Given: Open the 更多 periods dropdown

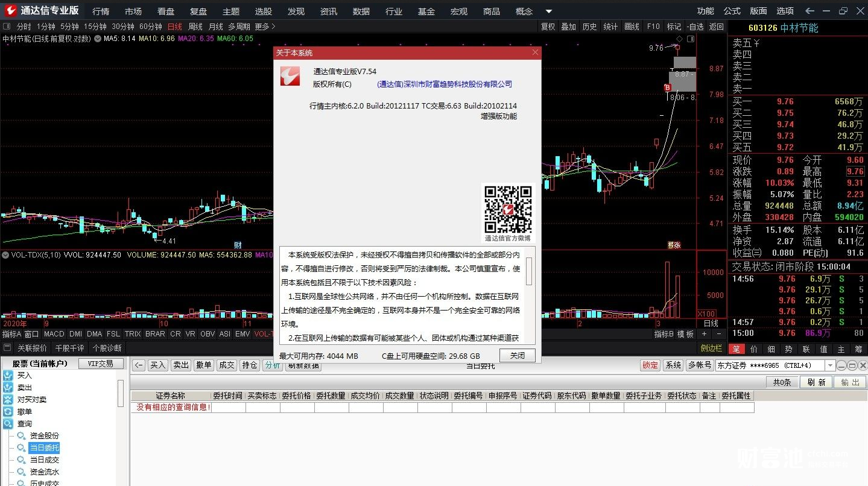Looking at the screenshot, I should click(x=265, y=27).
